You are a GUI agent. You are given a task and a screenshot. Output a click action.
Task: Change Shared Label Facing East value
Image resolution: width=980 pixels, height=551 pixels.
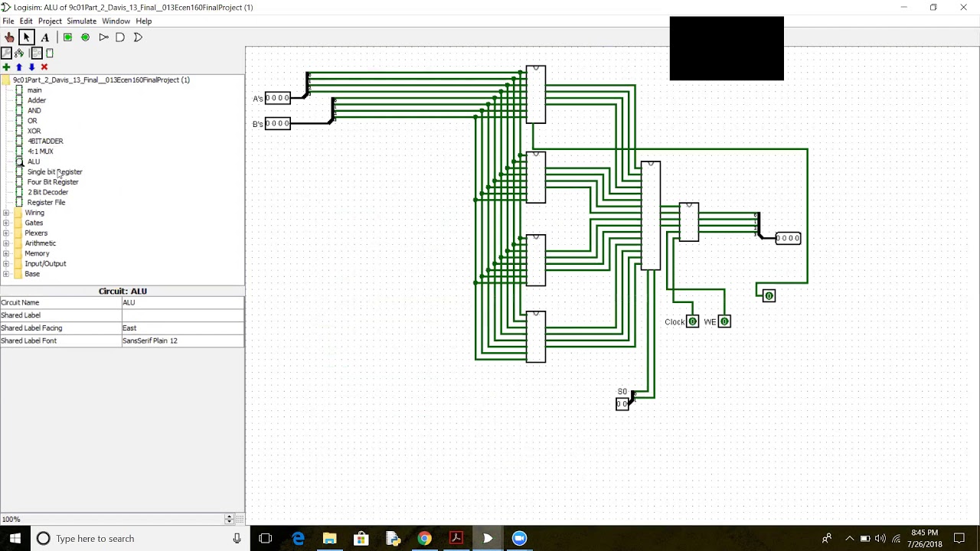(183, 328)
